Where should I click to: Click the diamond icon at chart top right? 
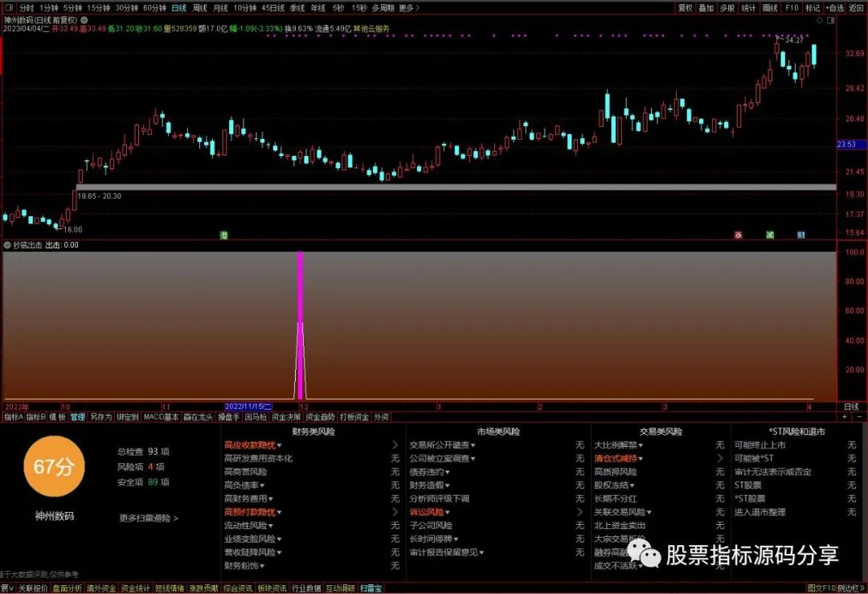819,20
